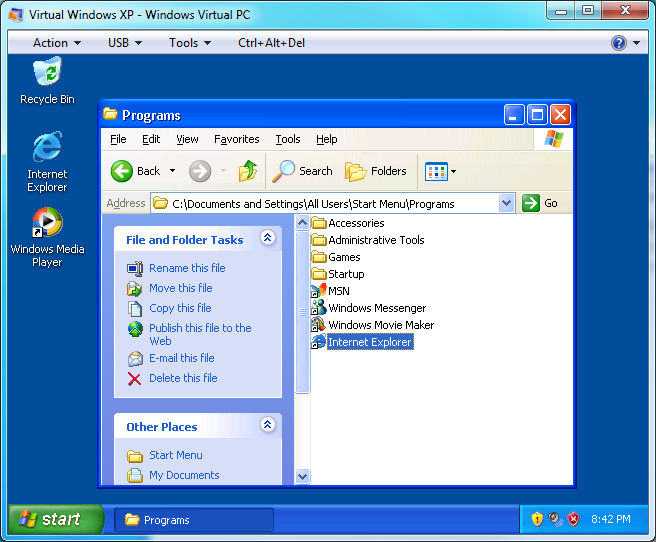The image size is (656, 542).
Task: Click Delete this file link
Action: pos(183,378)
